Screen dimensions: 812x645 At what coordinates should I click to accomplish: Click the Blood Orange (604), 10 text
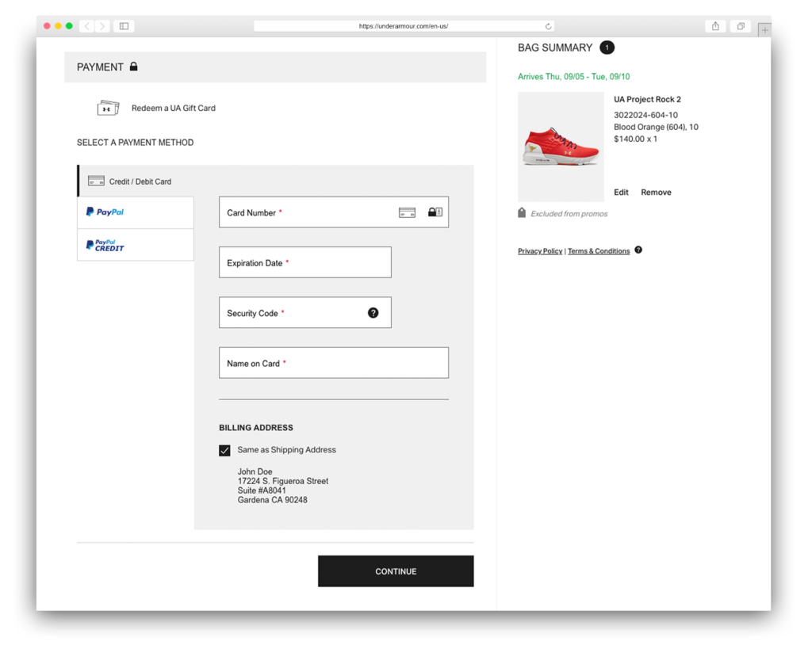pyautogui.click(x=656, y=127)
